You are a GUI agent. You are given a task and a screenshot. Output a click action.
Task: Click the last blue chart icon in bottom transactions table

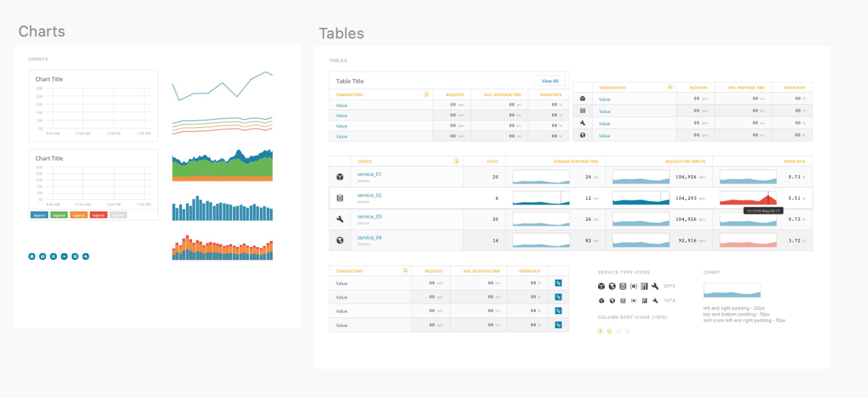[x=558, y=325]
